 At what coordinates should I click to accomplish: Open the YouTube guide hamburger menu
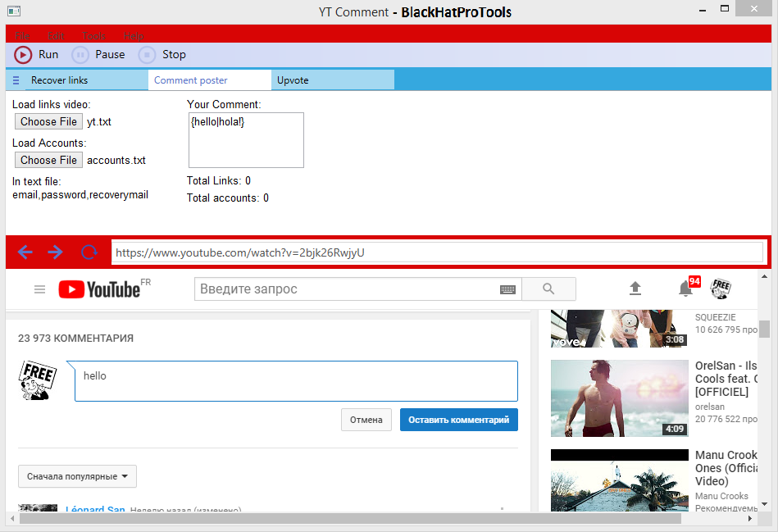coord(39,289)
